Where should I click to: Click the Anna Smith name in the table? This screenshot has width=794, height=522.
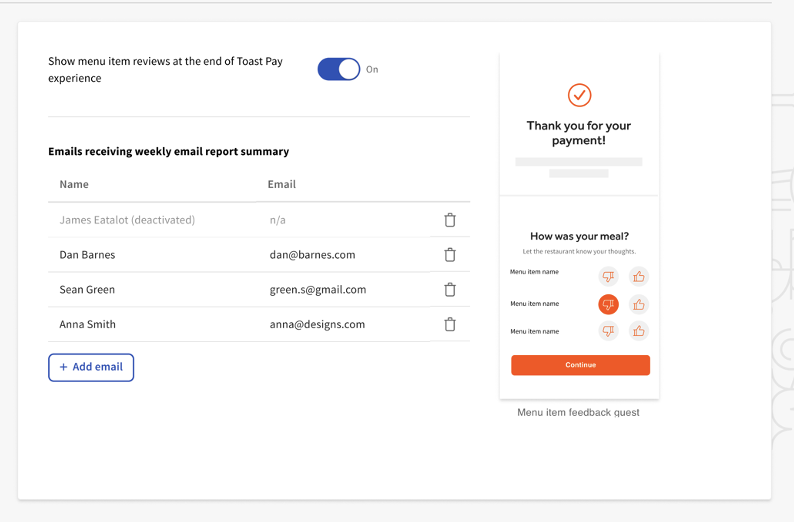(87, 324)
